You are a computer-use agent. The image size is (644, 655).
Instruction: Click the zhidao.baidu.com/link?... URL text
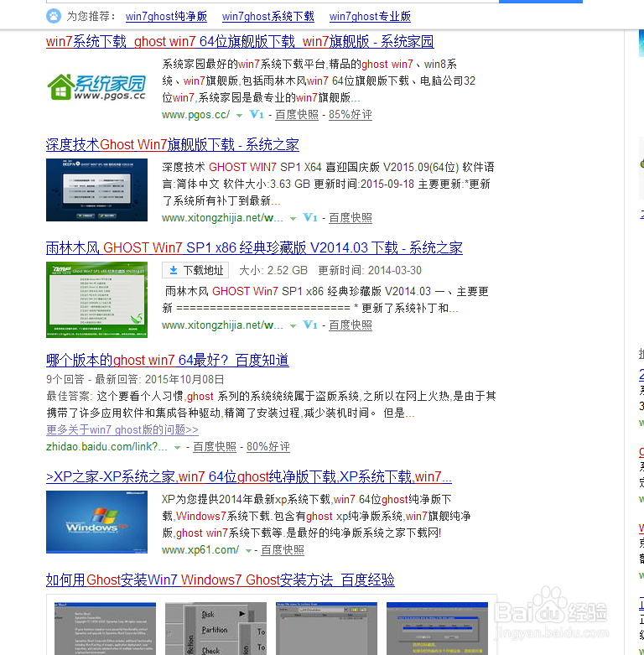[107, 446]
